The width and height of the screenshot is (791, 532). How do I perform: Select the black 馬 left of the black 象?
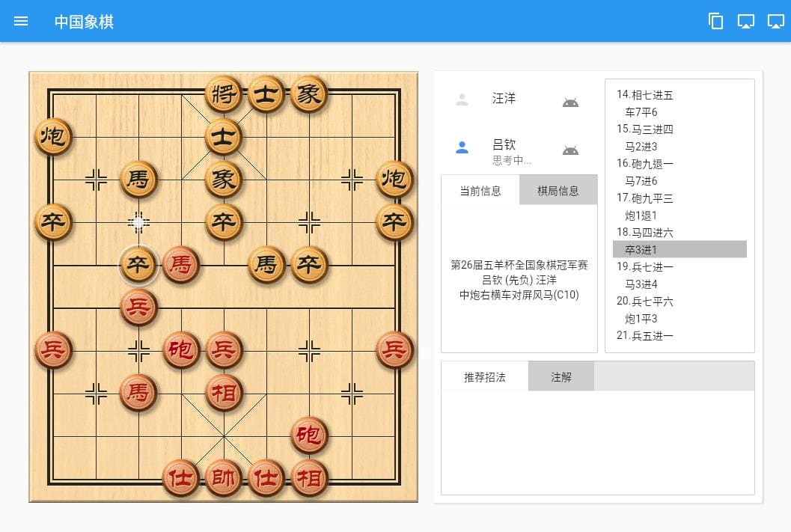(x=138, y=179)
